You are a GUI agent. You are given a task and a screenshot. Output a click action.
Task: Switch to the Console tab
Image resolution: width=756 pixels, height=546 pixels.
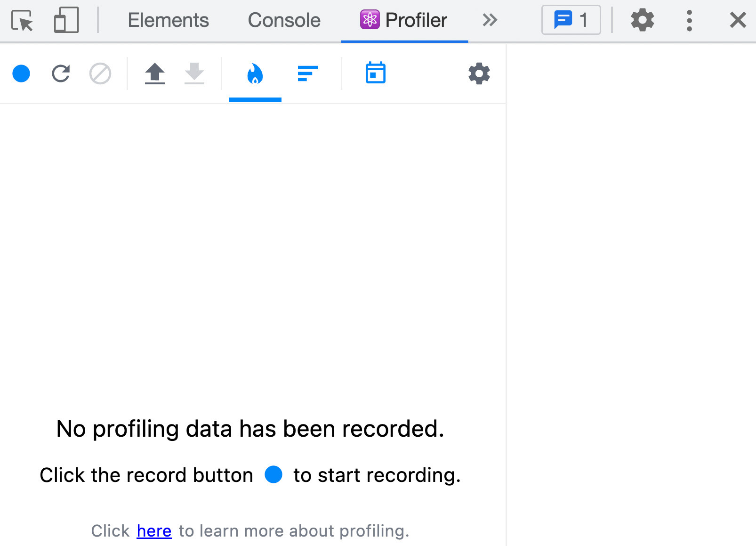pos(283,20)
